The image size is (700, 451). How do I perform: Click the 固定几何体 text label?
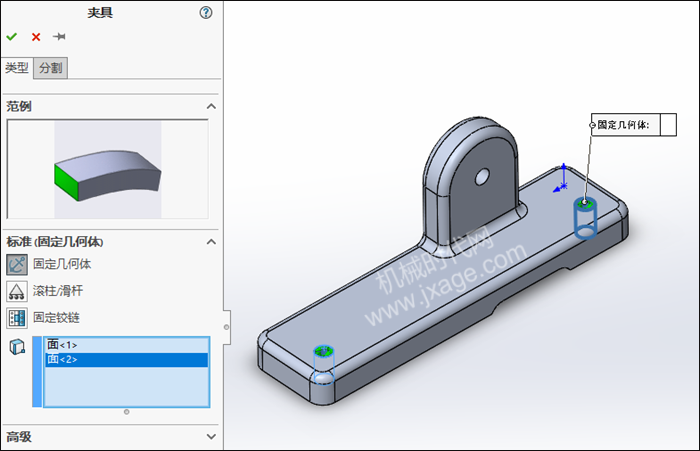coord(62,264)
